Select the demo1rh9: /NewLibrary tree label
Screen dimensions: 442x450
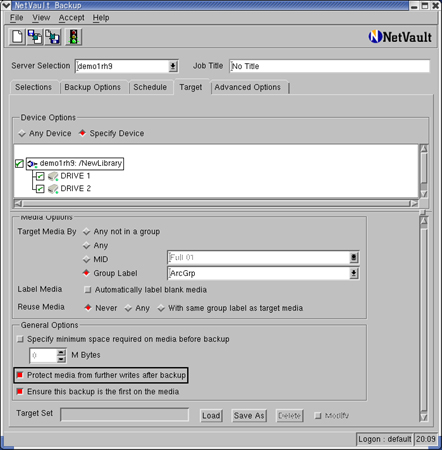[x=81, y=163]
